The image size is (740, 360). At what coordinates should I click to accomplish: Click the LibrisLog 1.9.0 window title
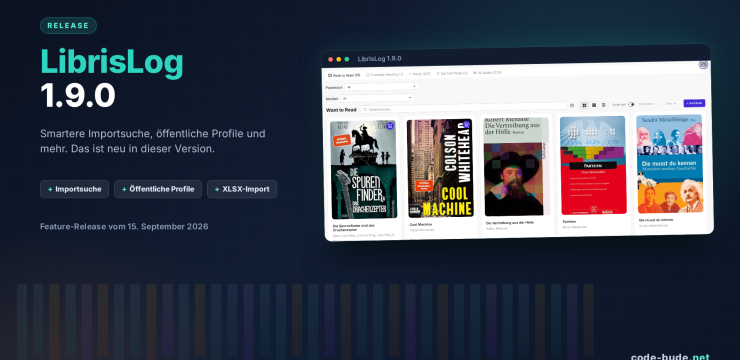tap(379, 59)
